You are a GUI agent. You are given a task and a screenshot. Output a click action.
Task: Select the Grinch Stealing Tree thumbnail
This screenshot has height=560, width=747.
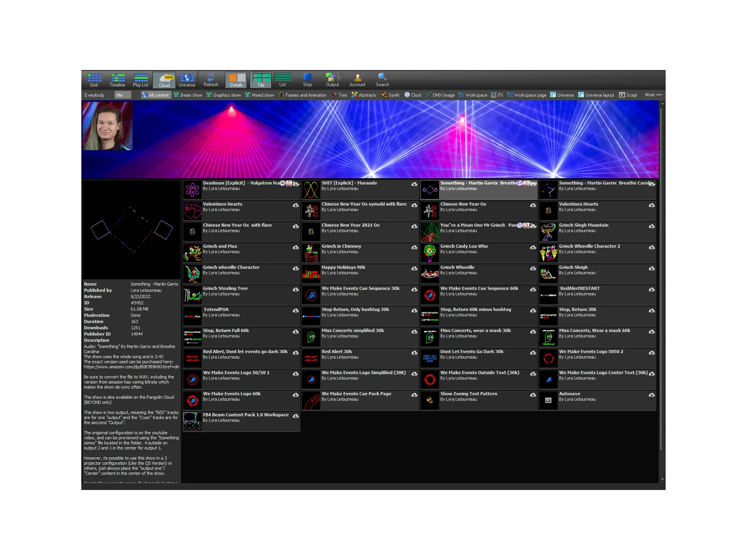[192, 295]
